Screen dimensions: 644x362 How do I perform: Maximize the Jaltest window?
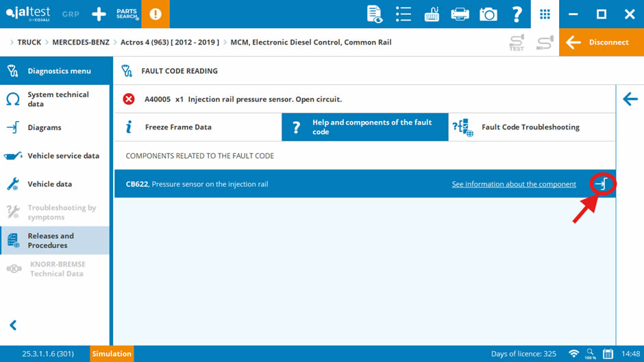pyautogui.click(x=602, y=14)
